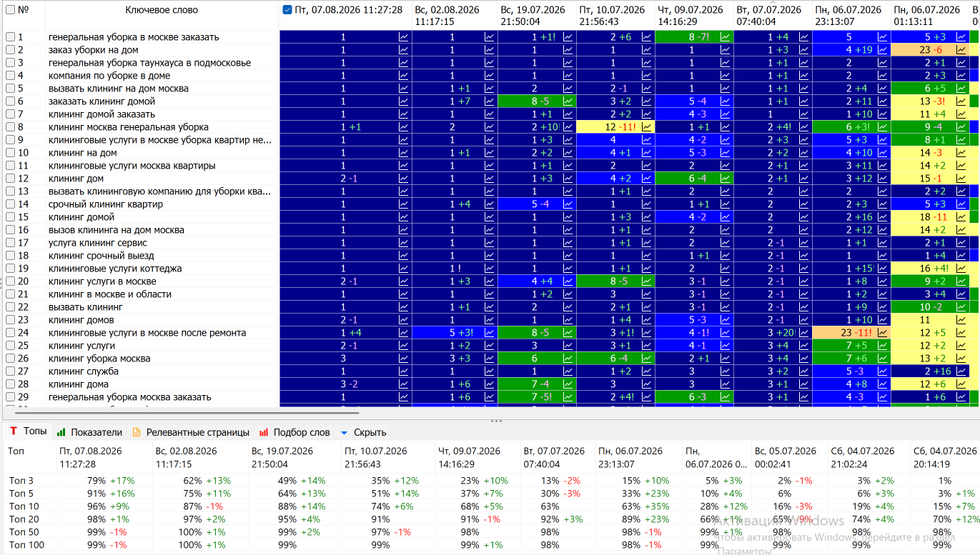
Task: Open the 'Подбор слов' tab
Action: [x=295, y=432]
